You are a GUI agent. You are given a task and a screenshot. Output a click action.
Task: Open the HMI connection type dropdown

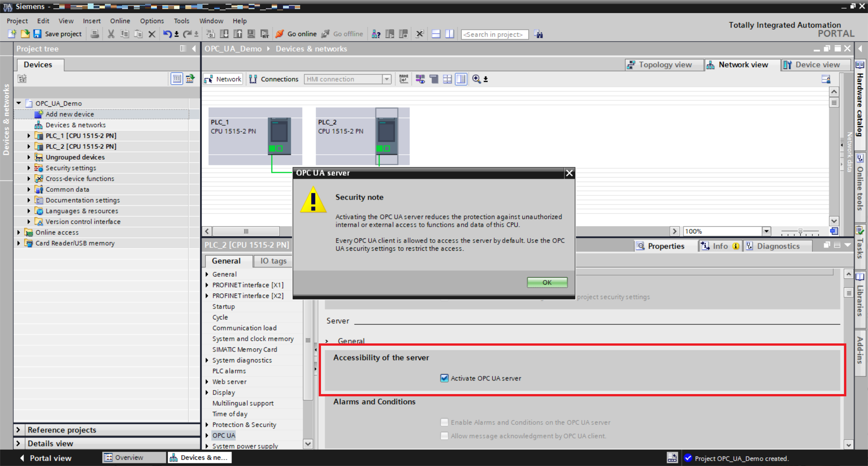[387, 79]
